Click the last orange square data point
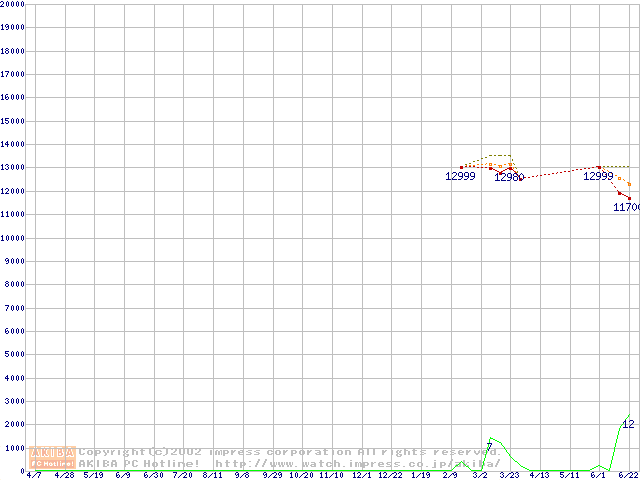Screen dimensions: 640x480 pyautogui.click(x=629, y=184)
